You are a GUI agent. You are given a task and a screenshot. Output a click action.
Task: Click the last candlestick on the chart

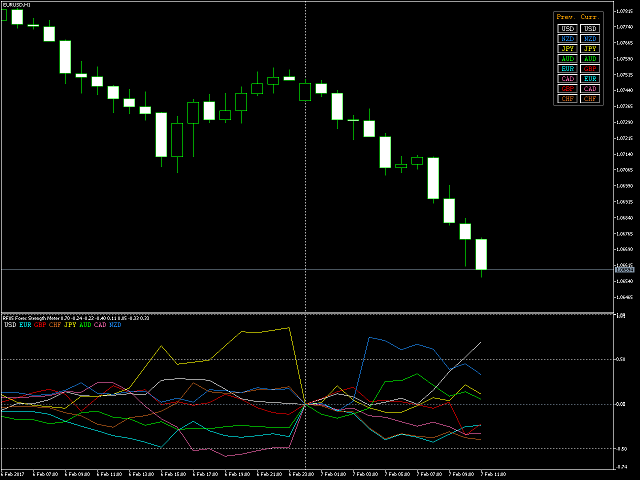[481, 254]
